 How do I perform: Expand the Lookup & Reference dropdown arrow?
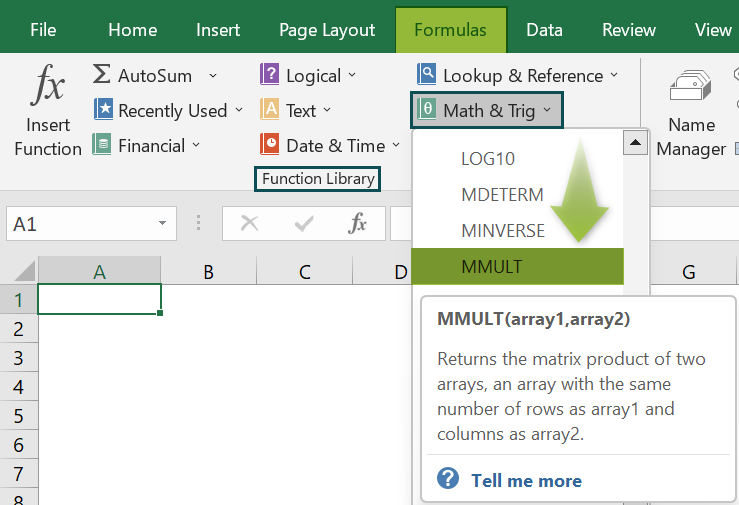pyautogui.click(x=614, y=75)
